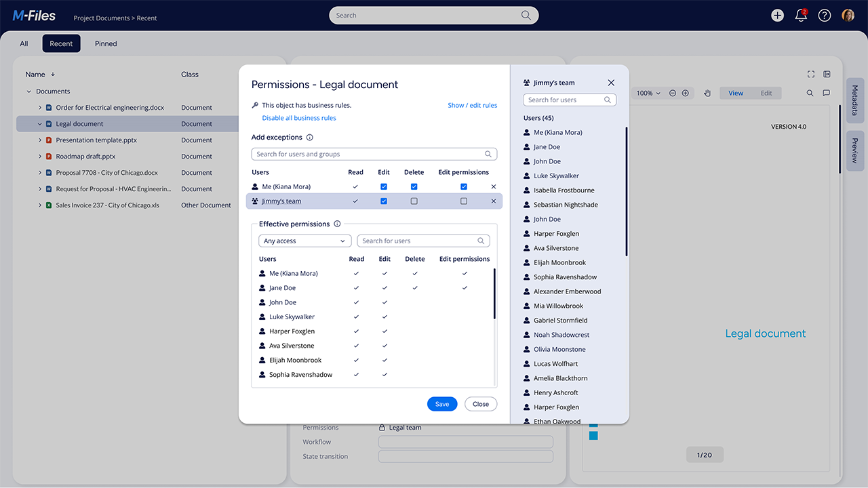Image resolution: width=868 pixels, height=488 pixels.
Task: Open the Create new item plus icon
Action: 777,14
